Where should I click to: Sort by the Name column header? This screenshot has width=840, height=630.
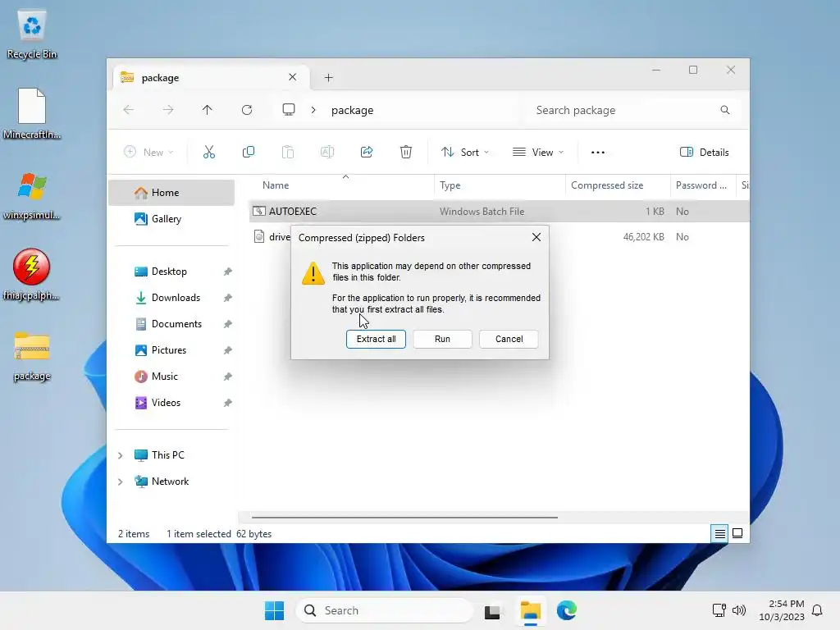343,185
